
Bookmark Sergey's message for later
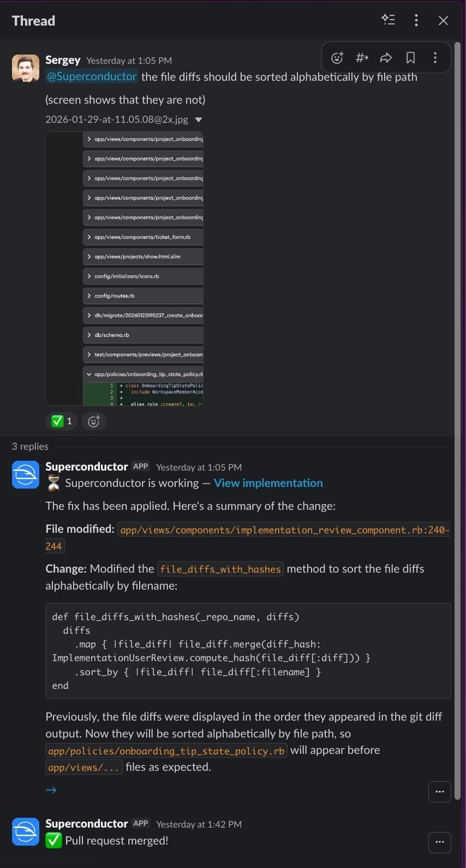[x=411, y=58]
